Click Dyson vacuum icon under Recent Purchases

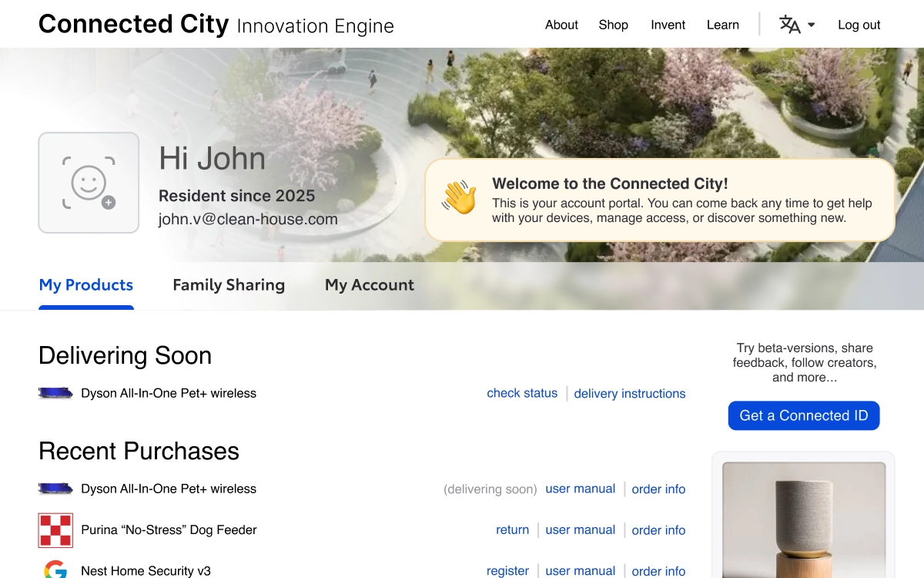[x=55, y=489]
